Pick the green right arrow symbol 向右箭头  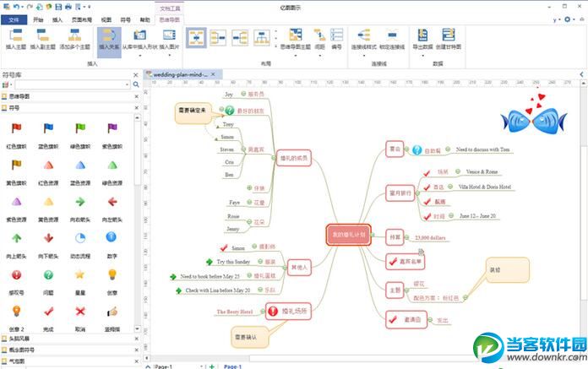80,202
